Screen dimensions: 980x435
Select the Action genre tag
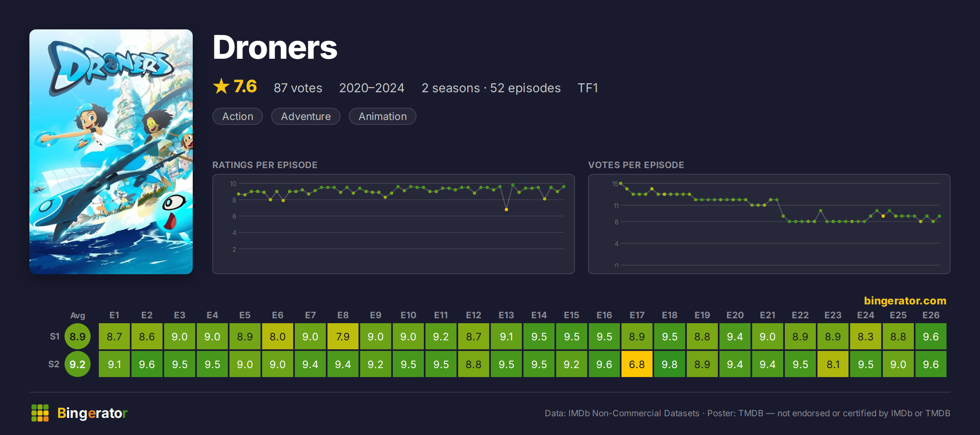238,116
